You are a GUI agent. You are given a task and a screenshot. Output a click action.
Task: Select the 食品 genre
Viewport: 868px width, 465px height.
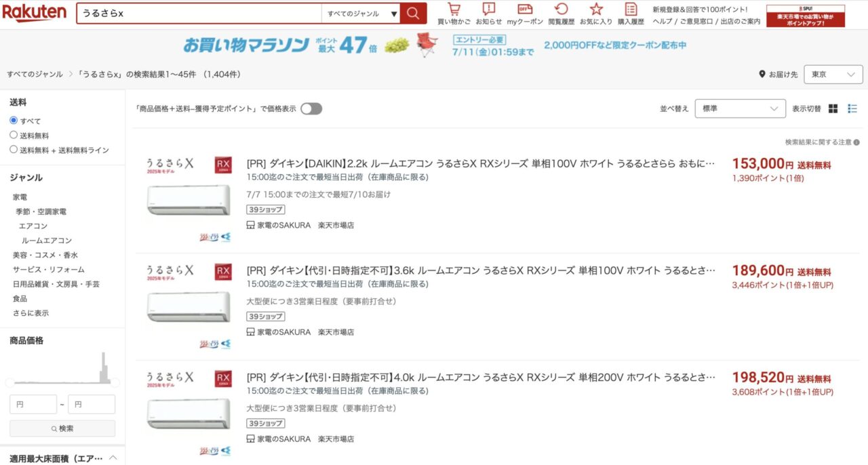pos(20,298)
